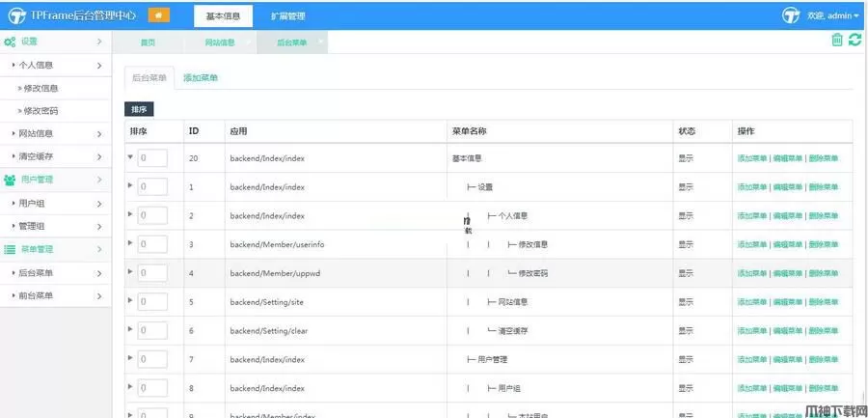868x418 pixels.
Task: Click the orange home icon button
Action: point(157,15)
